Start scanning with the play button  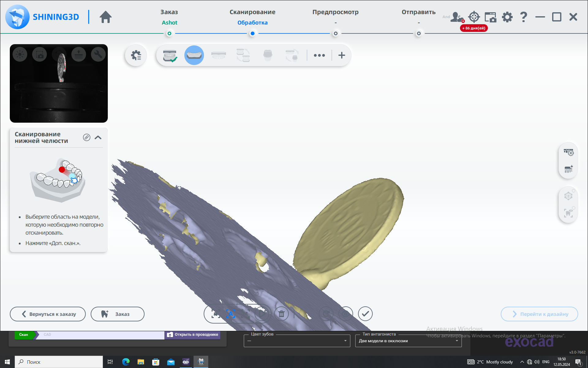click(262, 314)
